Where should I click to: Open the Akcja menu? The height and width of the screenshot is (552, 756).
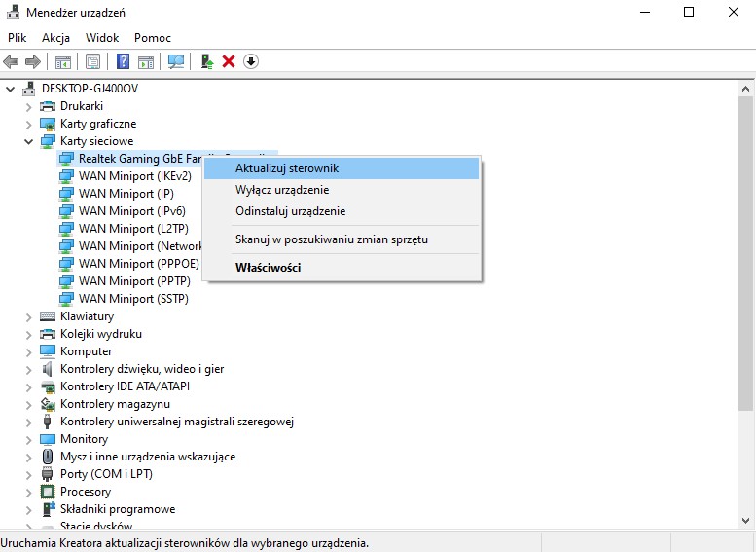55,38
